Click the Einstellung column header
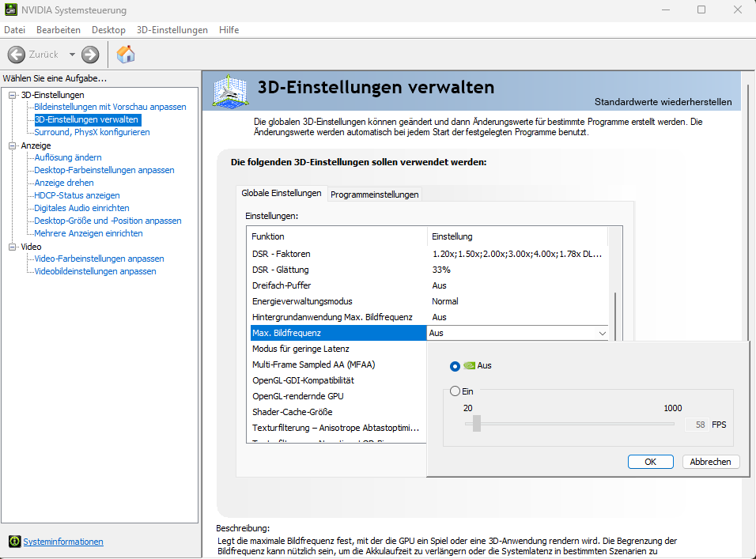Image resolution: width=756 pixels, height=559 pixels. point(518,236)
